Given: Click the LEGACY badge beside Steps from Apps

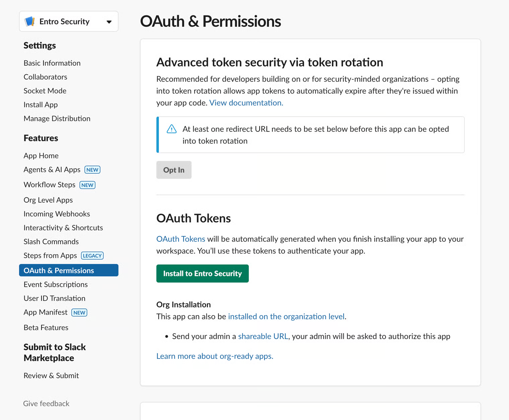Looking at the screenshot, I should [92, 256].
